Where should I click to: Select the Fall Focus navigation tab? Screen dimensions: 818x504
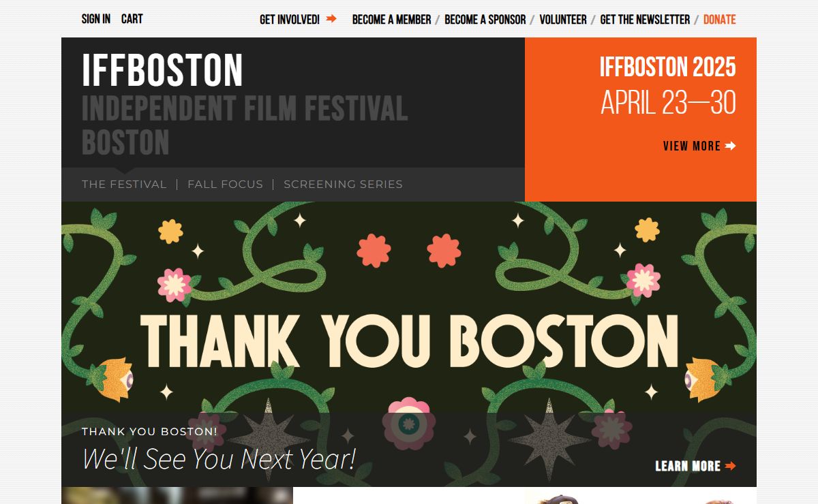click(x=225, y=184)
